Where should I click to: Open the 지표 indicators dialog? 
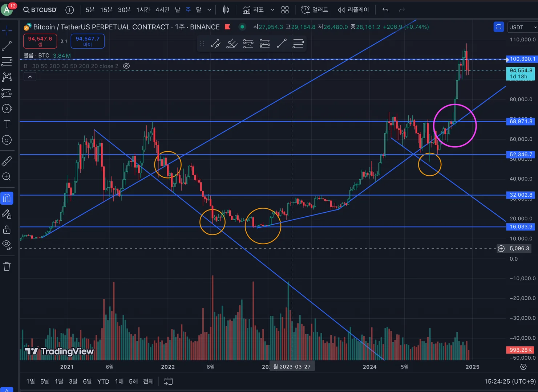253,10
